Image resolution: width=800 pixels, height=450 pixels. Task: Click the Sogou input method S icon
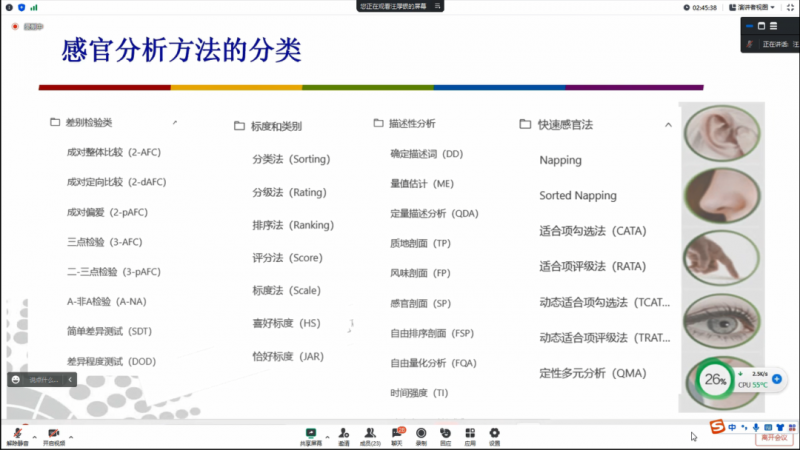pos(716,427)
